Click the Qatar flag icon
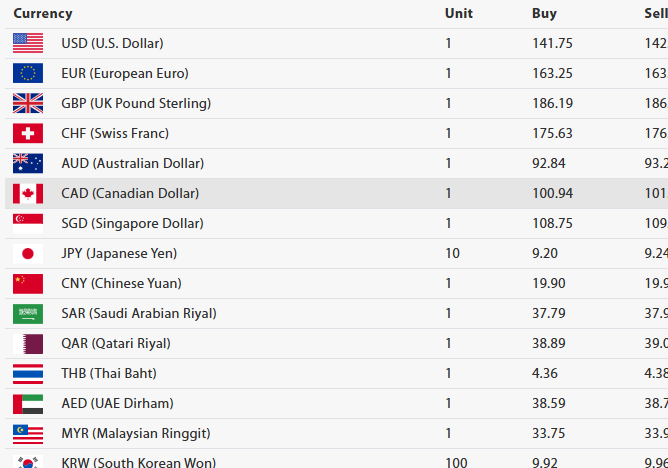Viewport: 668px width, 468px height. tap(28, 343)
